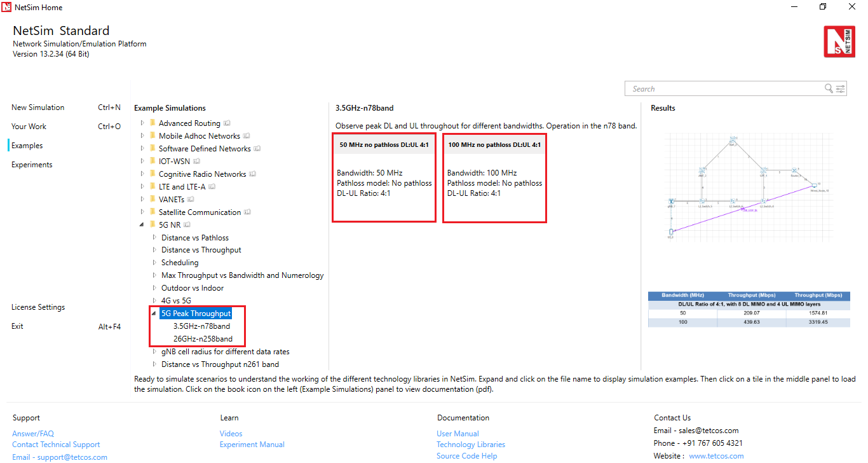Expand the 4G vs 5G node
This screenshot has height=463, width=868.
click(x=154, y=301)
